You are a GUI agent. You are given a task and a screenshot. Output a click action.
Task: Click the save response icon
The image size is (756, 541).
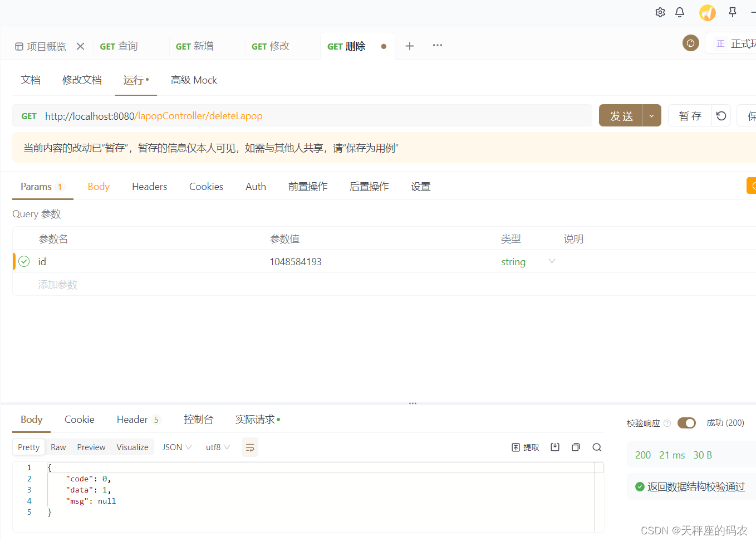coord(555,447)
